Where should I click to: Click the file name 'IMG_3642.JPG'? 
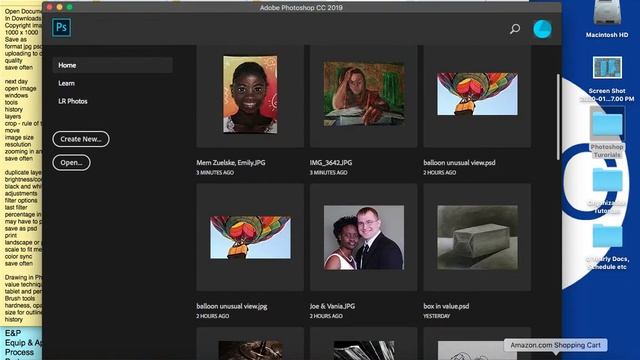click(331, 162)
